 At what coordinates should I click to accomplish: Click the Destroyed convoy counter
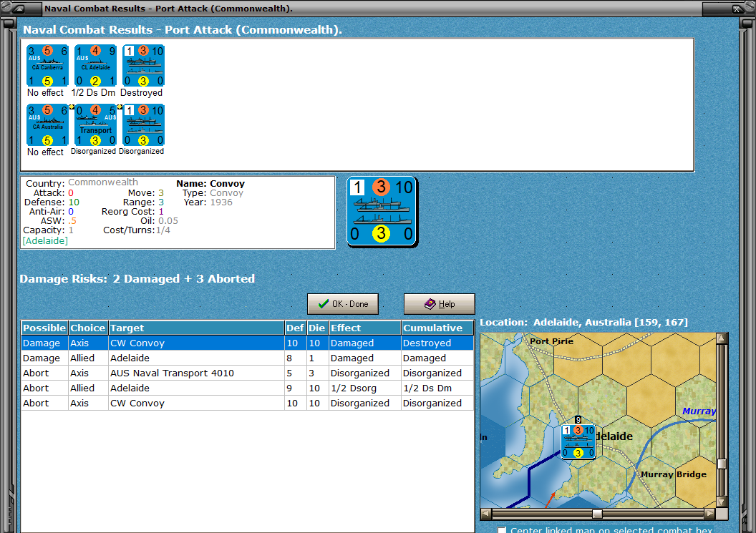click(x=144, y=66)
